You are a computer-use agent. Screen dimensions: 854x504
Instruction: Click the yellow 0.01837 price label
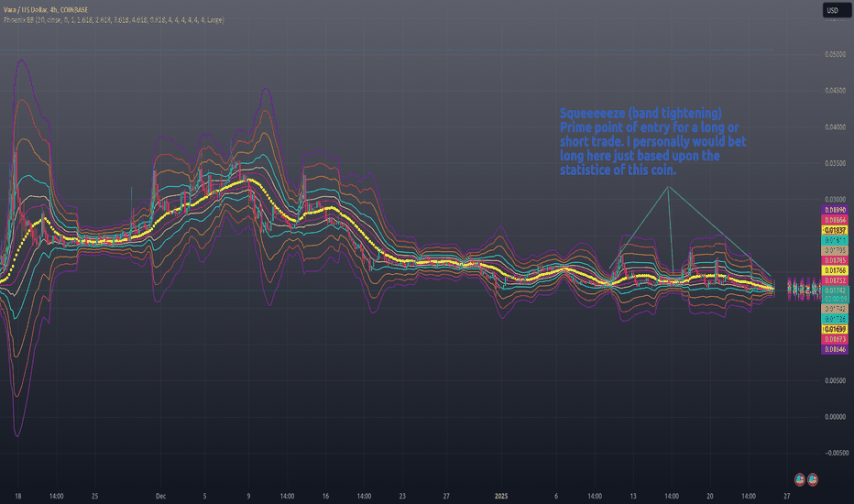click(x=835, y=230)
